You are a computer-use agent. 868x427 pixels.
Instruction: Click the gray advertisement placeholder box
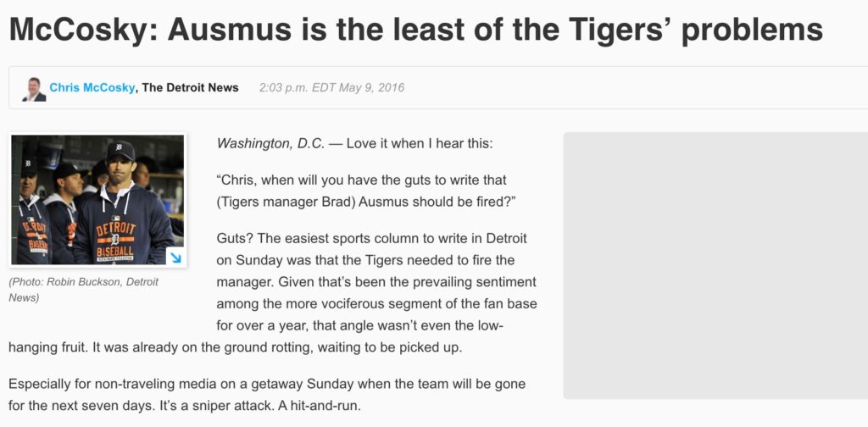click(715, 265)
